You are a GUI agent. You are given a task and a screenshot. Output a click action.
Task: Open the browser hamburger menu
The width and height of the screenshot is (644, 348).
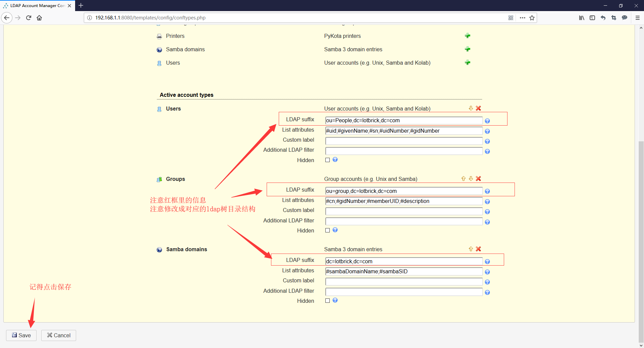tap(638, 18)
